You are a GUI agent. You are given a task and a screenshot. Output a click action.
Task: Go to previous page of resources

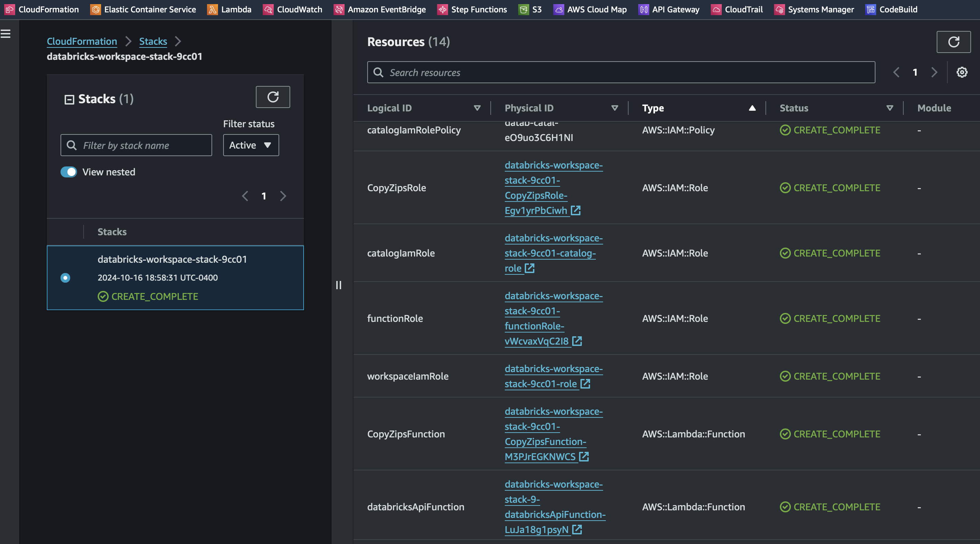(x=896, y=72)
